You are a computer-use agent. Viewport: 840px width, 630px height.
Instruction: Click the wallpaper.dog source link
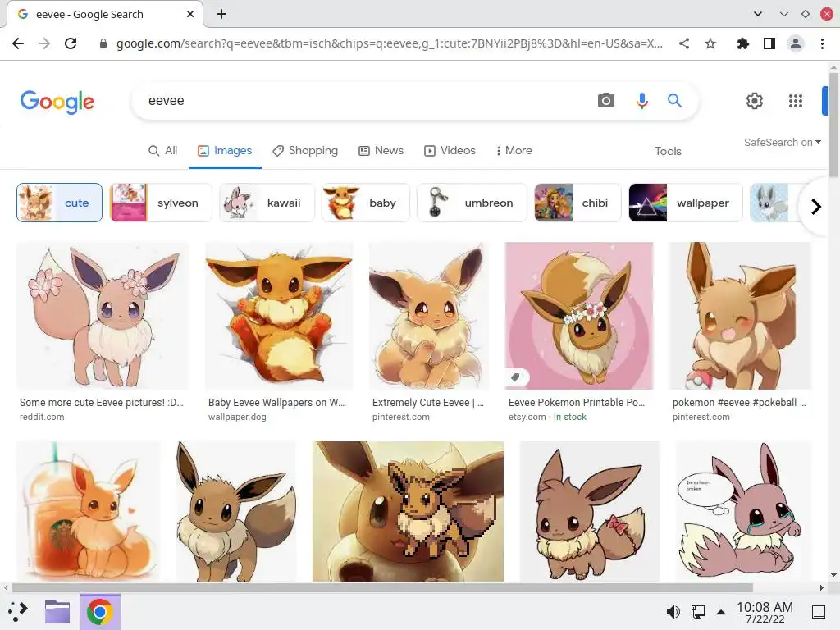click(237, 417)
